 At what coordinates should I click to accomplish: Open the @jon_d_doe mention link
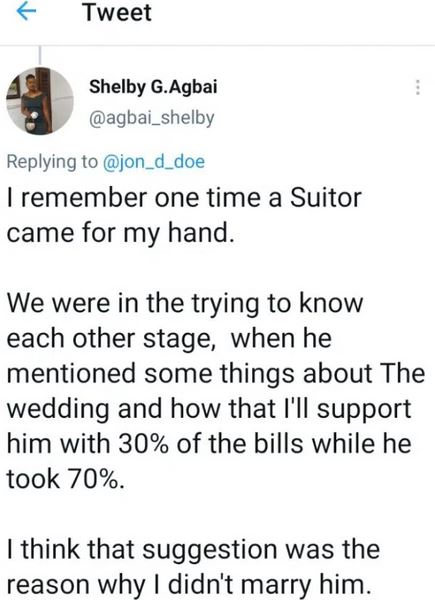[x=153, y=161]
